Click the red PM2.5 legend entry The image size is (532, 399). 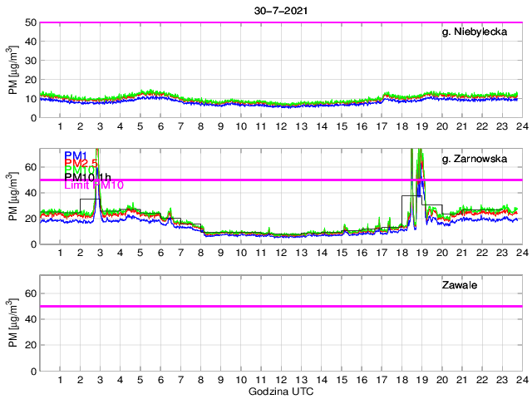pyautogui.click(x=81, y=163)
